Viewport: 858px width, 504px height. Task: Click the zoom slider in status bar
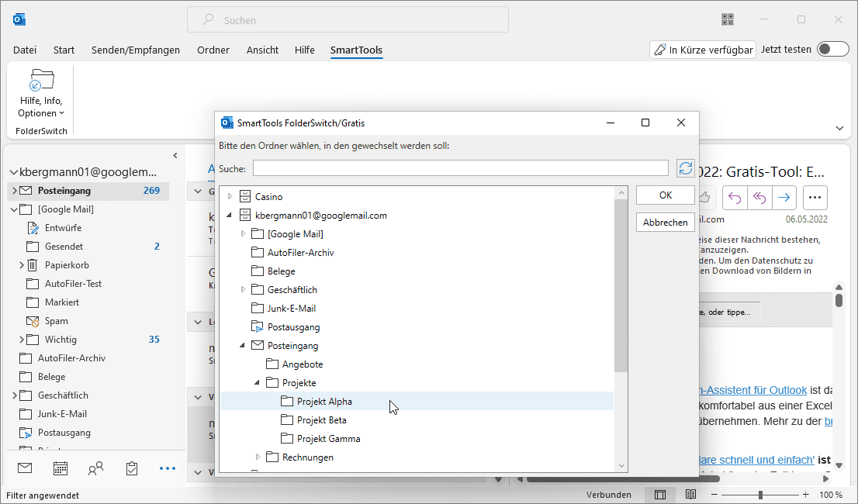760,495
